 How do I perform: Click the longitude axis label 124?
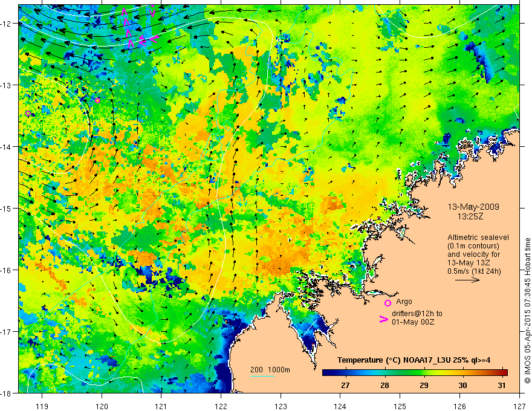[x=340, y=406]
